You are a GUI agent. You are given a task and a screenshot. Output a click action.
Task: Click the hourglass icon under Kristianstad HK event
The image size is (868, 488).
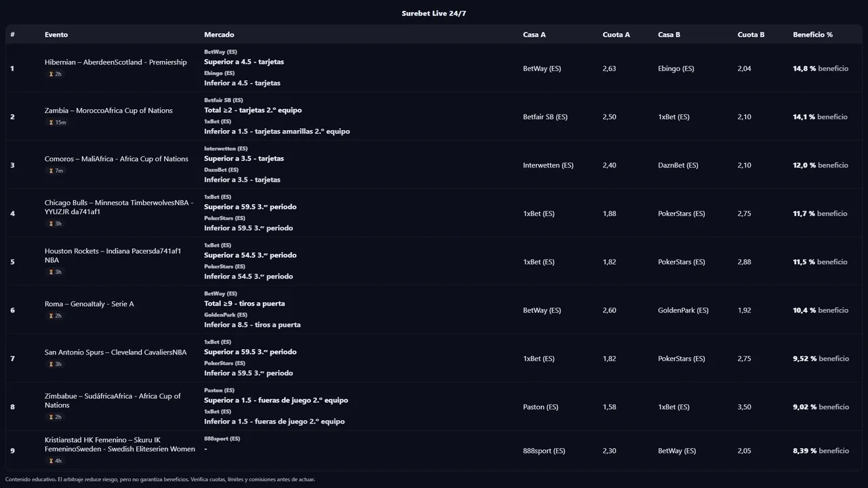[51, 461]
